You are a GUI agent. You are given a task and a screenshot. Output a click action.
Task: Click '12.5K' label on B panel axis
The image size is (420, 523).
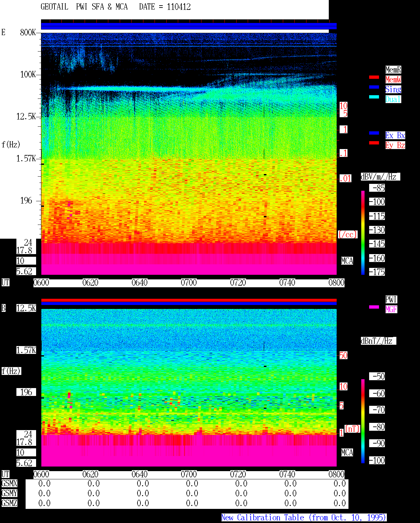[x=26, y=308]
